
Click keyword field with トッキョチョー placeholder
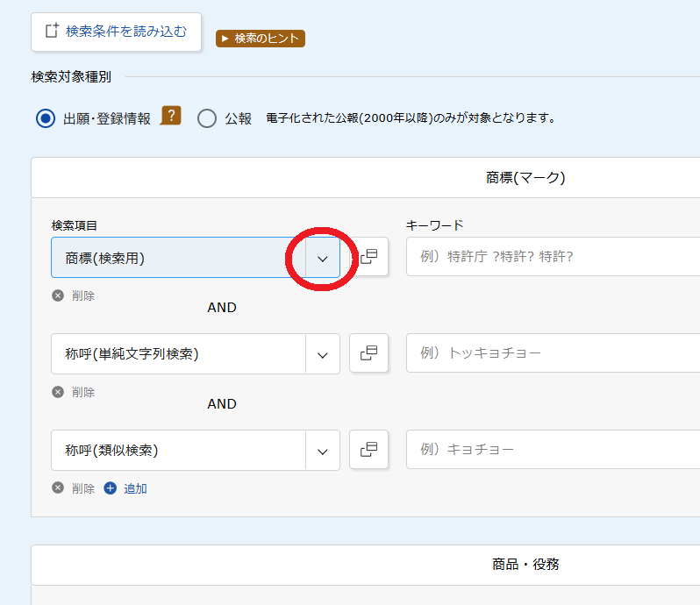[554, 352]
